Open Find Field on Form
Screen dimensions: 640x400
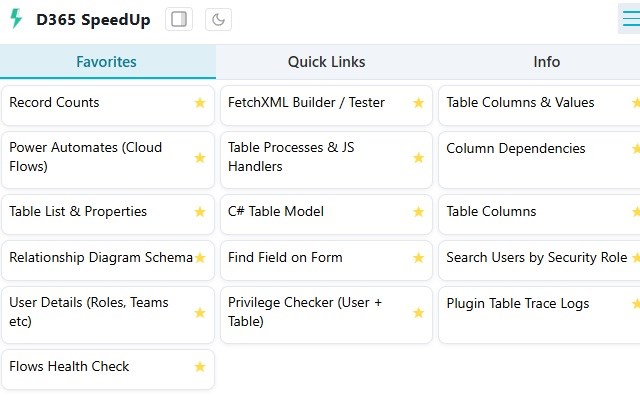pyautogui.click(x=326, y=260)
